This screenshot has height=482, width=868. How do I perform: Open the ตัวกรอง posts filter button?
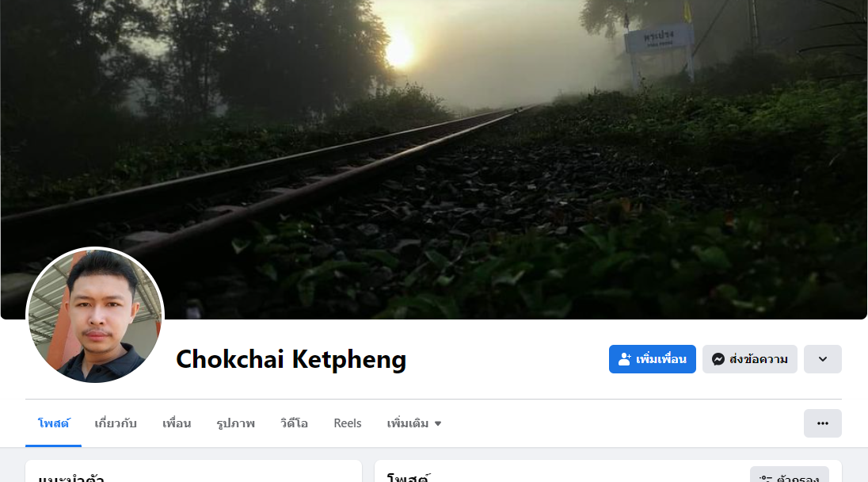pyautogui.click(x=790, y=475)
